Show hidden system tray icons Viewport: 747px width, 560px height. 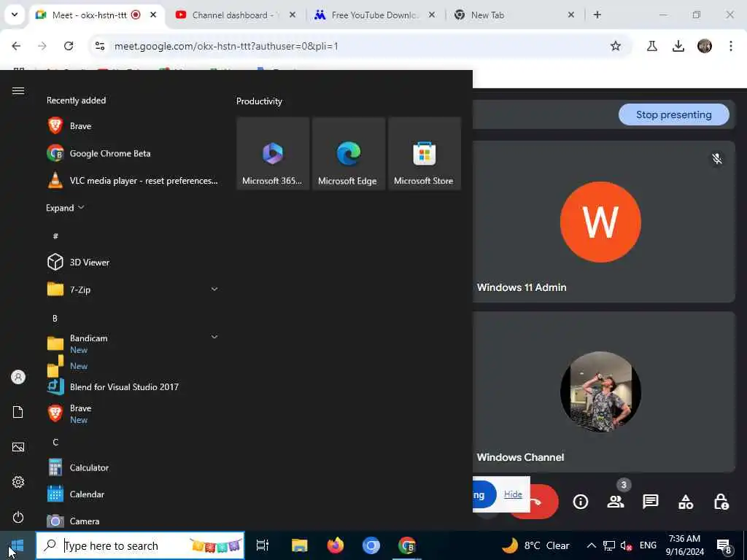click(591, 545)
